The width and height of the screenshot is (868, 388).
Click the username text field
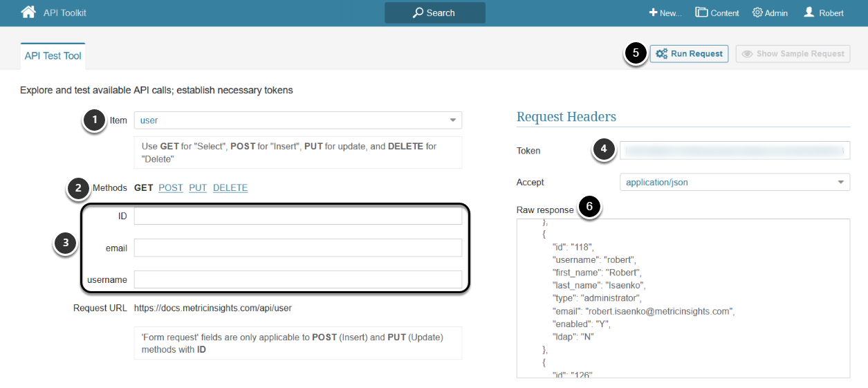click(x=298, y=279)
